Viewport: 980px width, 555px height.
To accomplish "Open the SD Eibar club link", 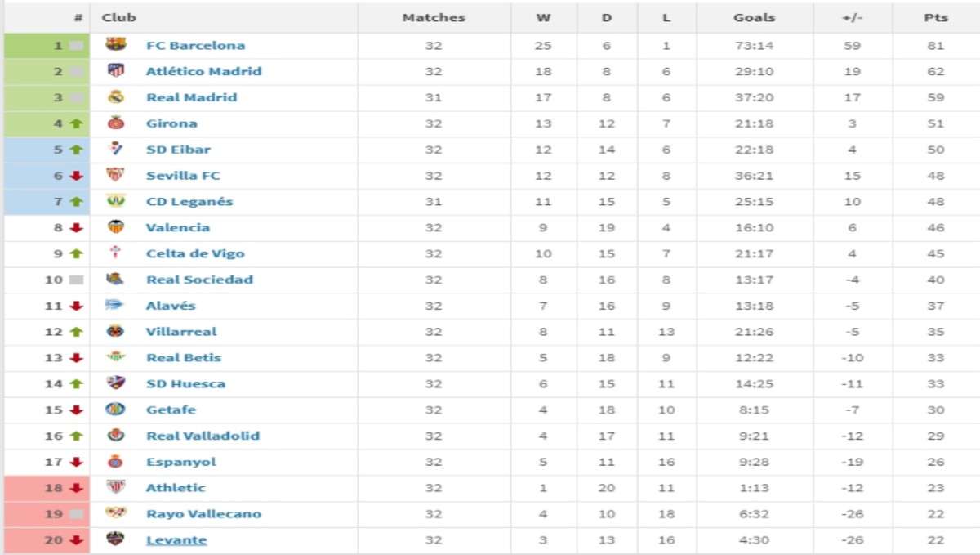I will point(178,150).
